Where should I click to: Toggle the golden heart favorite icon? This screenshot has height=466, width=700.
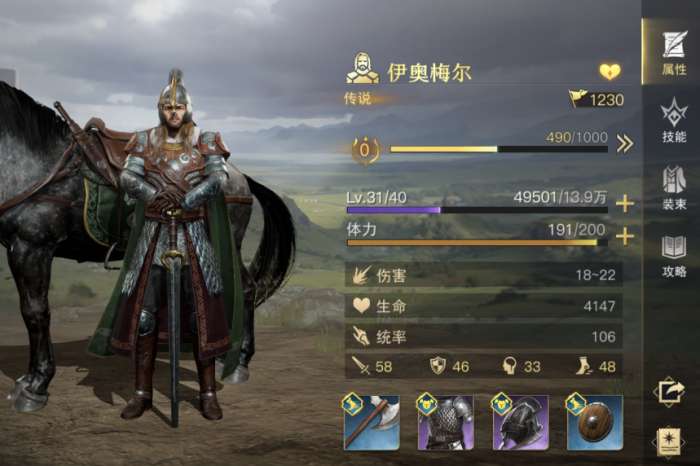609,71
